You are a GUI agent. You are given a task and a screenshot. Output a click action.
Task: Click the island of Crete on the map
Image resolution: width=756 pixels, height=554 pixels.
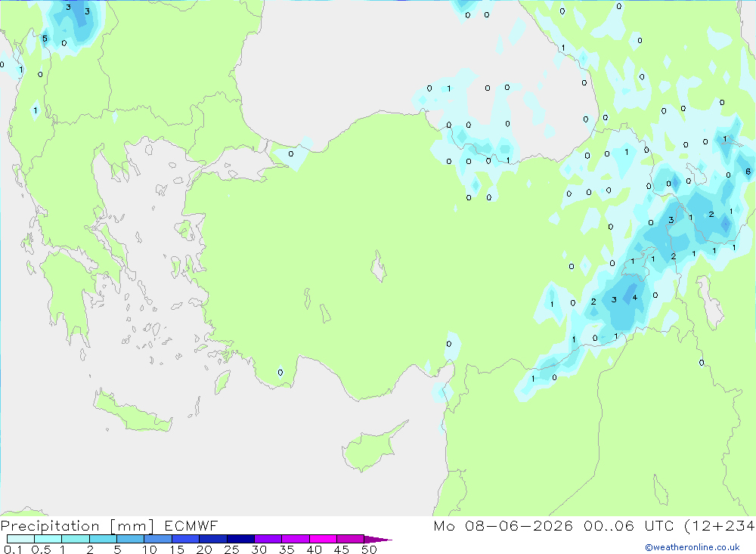coord(132,411)
